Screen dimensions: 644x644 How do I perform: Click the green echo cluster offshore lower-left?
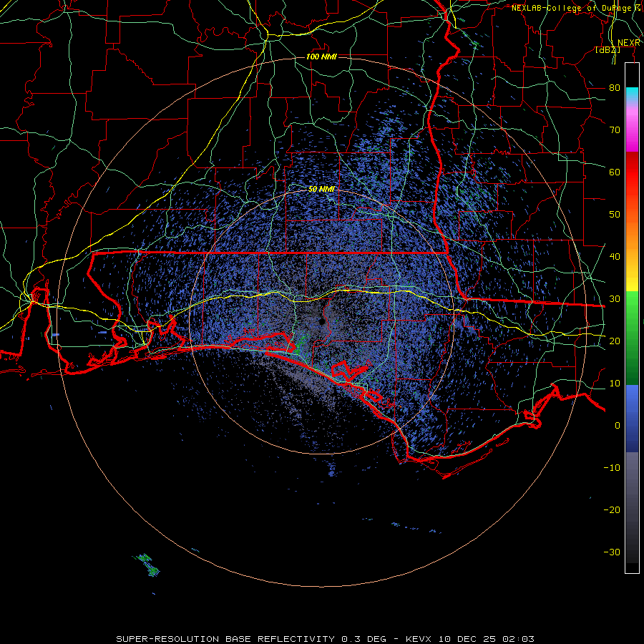point(147,565)
